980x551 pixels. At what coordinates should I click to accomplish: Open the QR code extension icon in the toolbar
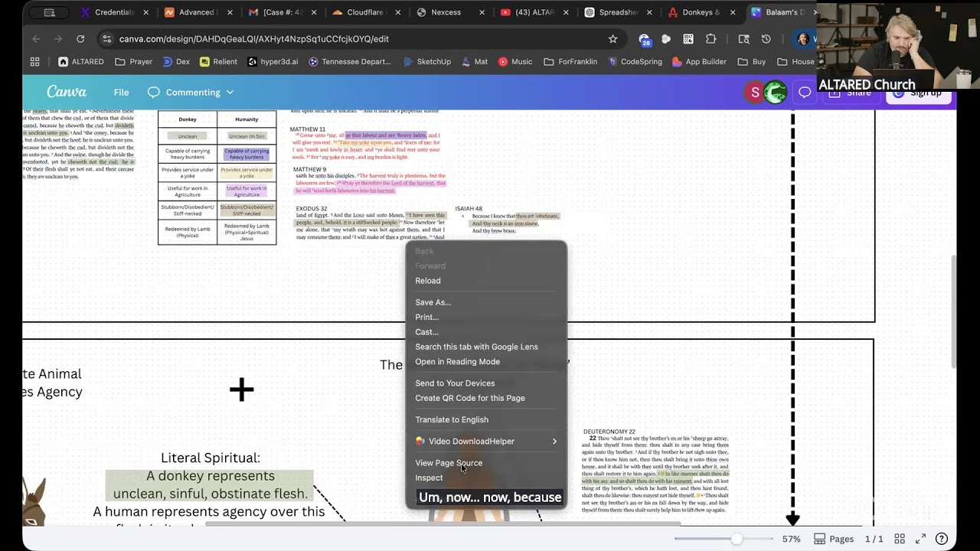click(688, 39)
